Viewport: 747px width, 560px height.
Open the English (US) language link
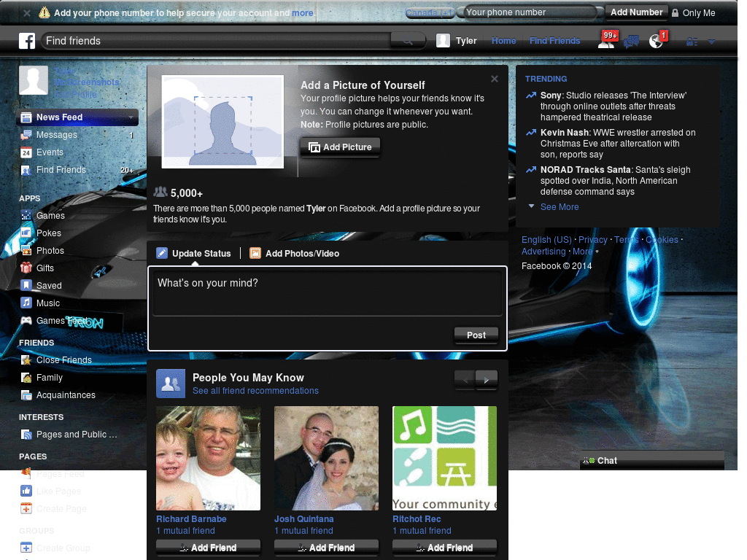(546, 240)
